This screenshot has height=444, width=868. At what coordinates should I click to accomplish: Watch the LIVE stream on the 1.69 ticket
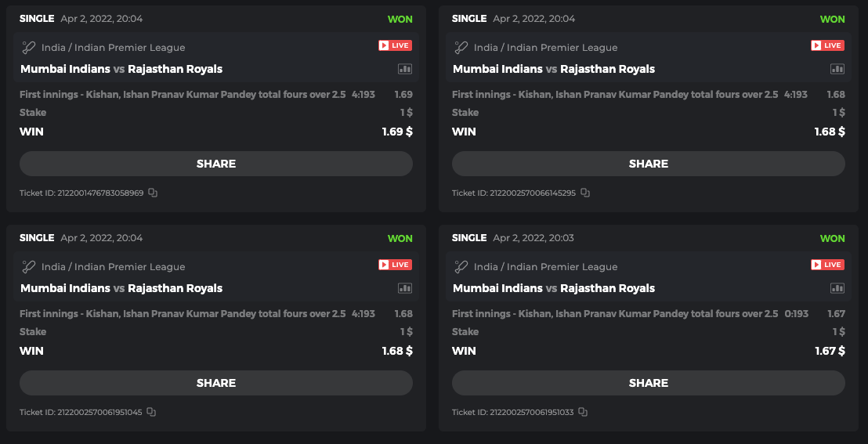[395, 45]
